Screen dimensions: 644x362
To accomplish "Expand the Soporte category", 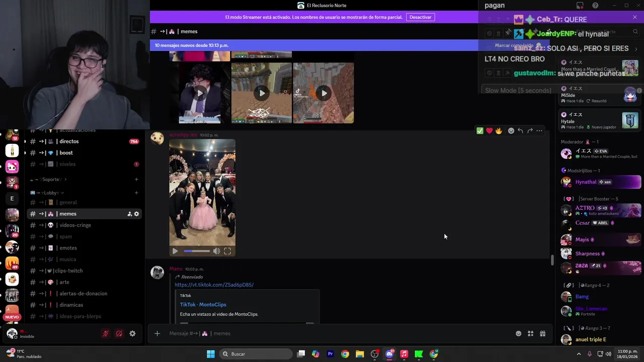I will point(48,179).
